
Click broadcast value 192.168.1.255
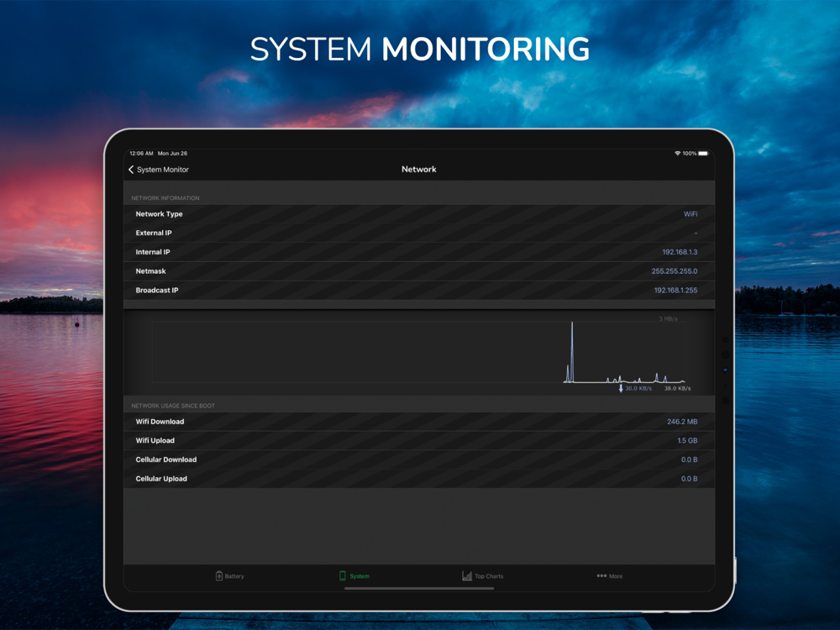(x=675, y=291)
